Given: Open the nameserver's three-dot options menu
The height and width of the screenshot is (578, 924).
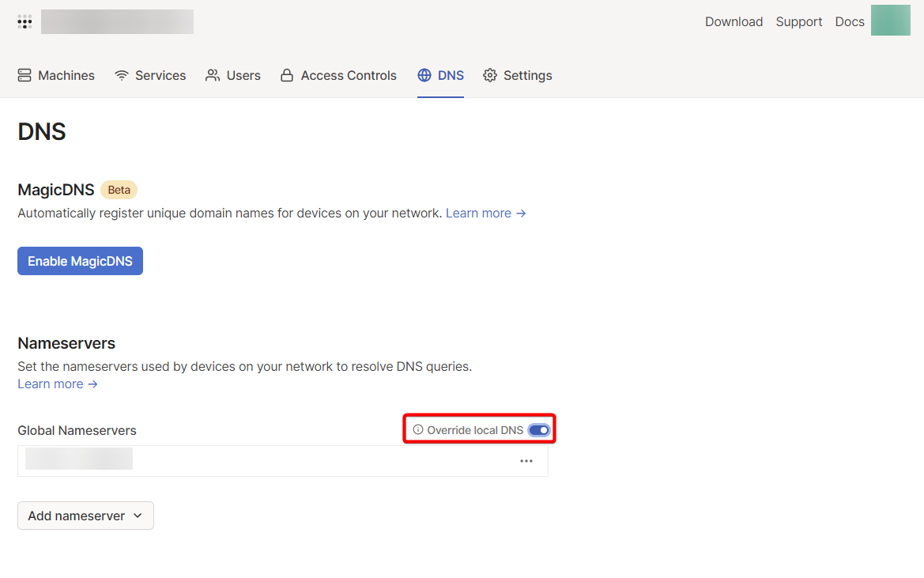Looking at the screenshot, I should [526, 461].
